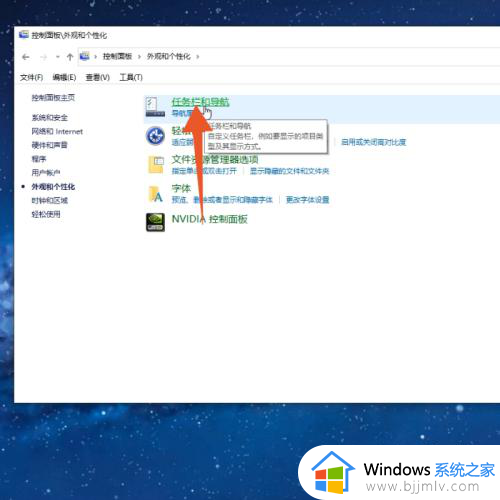Expand chevron after 控制面板 breadcrumb
The width and height of the screenshot is (500, 500).
point(139,57)
